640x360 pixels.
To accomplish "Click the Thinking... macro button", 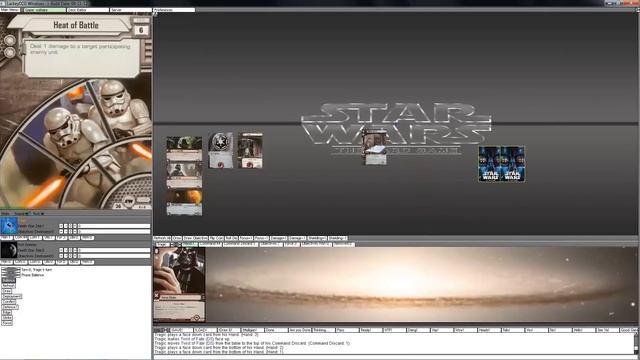I will (324, 330).
